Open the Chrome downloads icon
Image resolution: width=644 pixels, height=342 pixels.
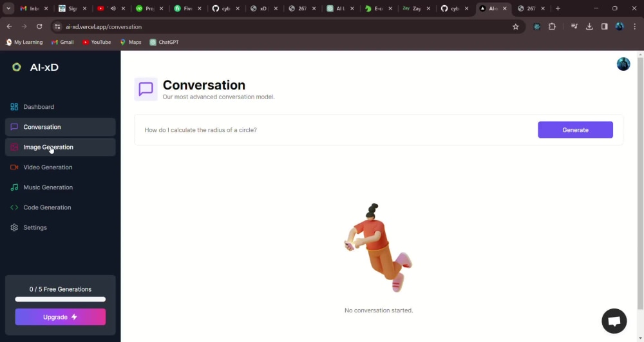click(589, 26)
